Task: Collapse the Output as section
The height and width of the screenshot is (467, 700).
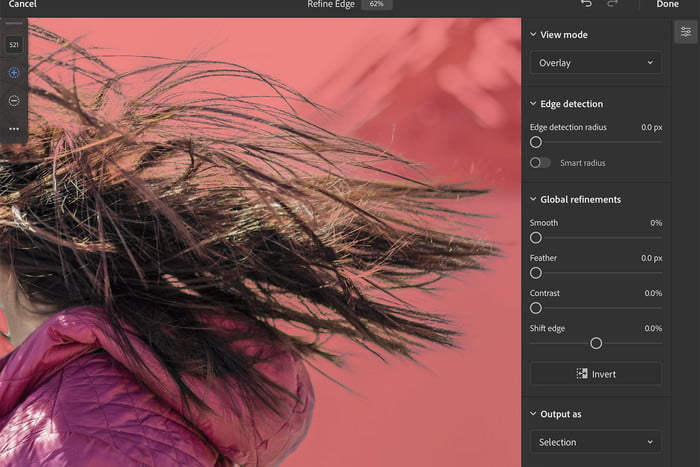Action: (x=533, y=414)
